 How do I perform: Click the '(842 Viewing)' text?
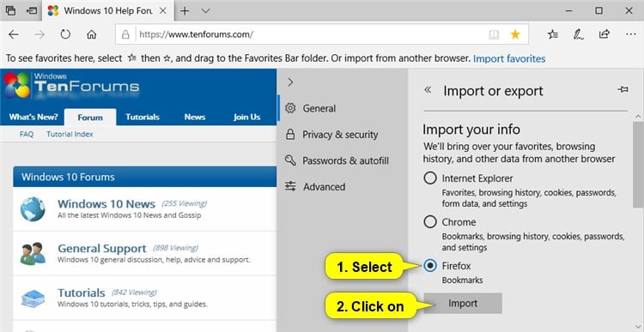pyautogui.click(x=134, y=293)
